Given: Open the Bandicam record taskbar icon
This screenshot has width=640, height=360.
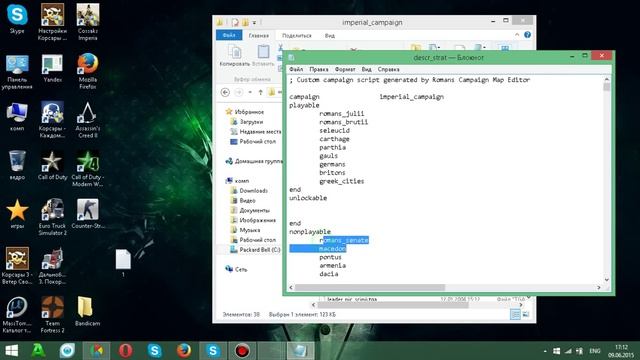Looking at the screenshot, I should tap(242, 351).
